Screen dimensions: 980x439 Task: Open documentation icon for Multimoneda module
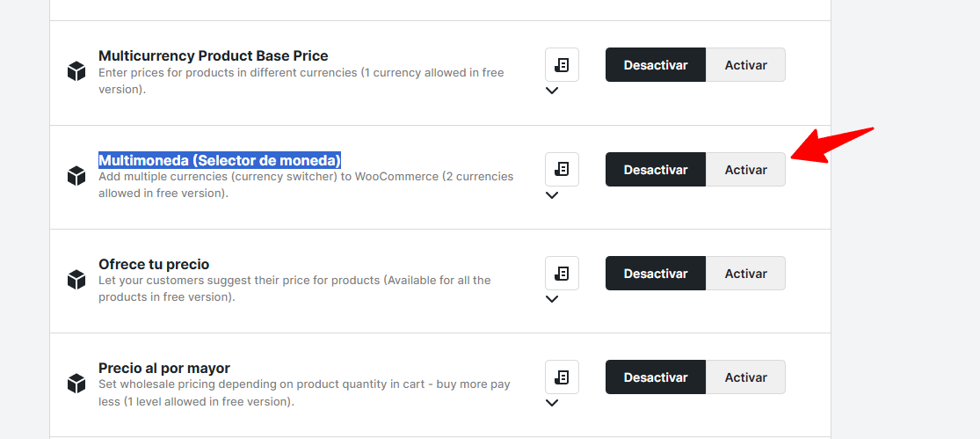coord(562,169)
